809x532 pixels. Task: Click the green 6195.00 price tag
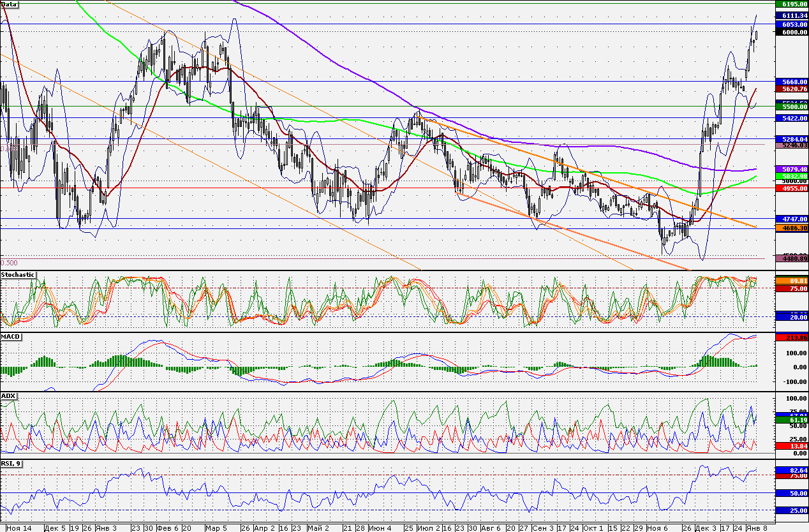click(791, 4)
